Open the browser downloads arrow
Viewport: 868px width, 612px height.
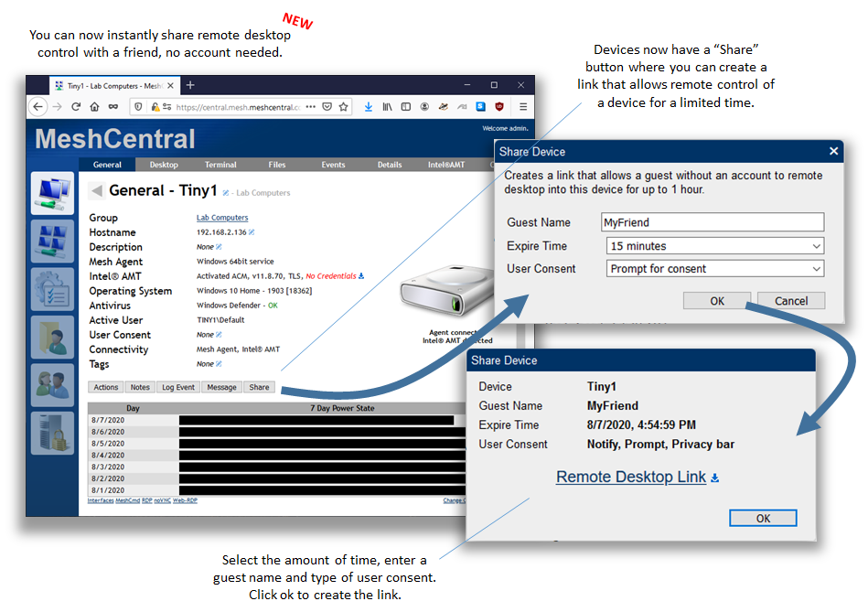pyautogui.click(x=368, y=107)
